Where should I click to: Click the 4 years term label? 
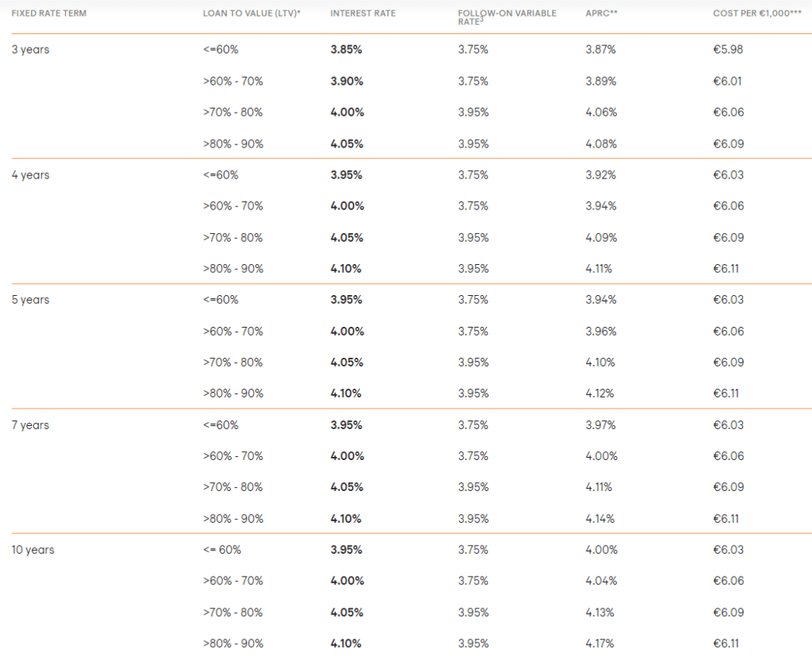[x=30, y=175]
